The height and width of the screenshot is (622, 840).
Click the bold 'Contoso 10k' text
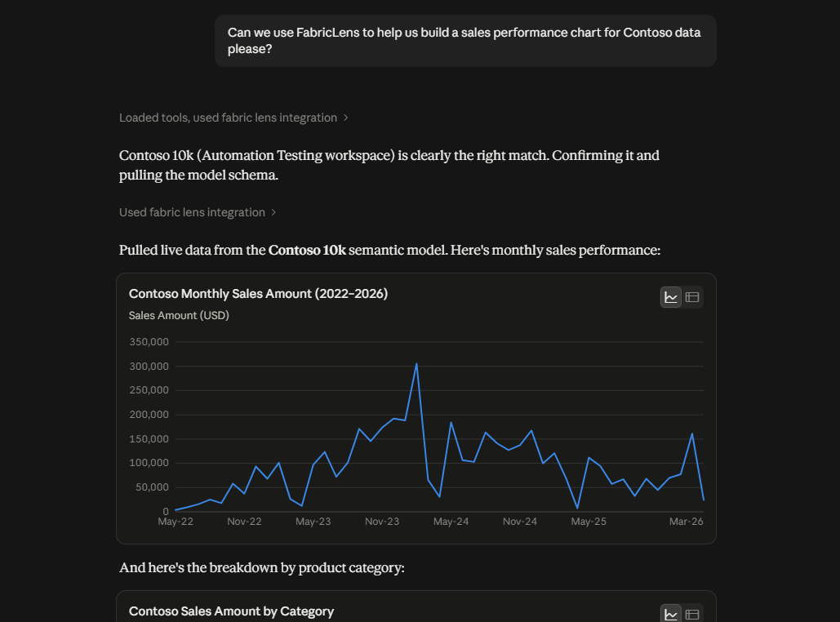[307, 251]
